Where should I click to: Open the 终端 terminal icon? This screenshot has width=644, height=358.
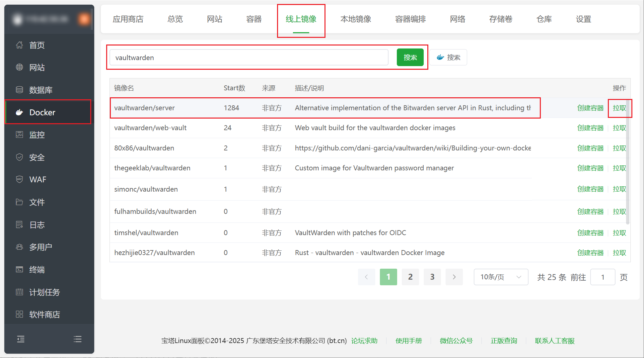20,269
